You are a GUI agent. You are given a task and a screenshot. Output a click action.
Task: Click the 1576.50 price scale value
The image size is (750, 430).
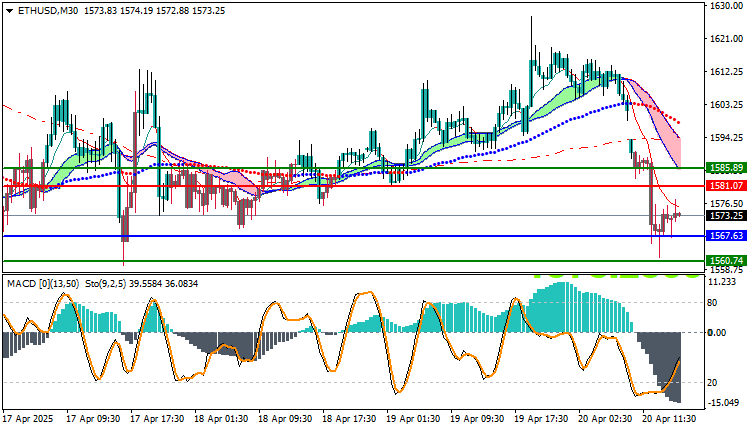[727, 203]
